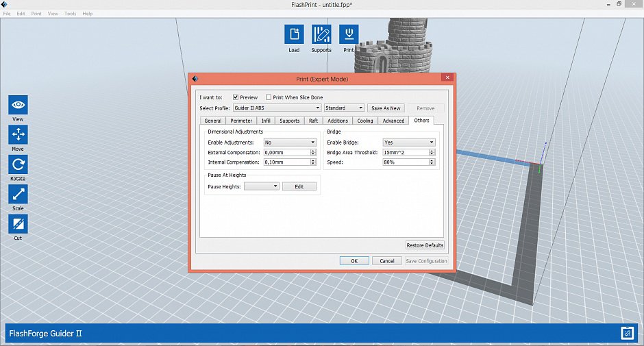Screen dimensions: 644x346
Task: Click the Print toolbar icon
Action: pyautogui.click(x=349, y=34)
